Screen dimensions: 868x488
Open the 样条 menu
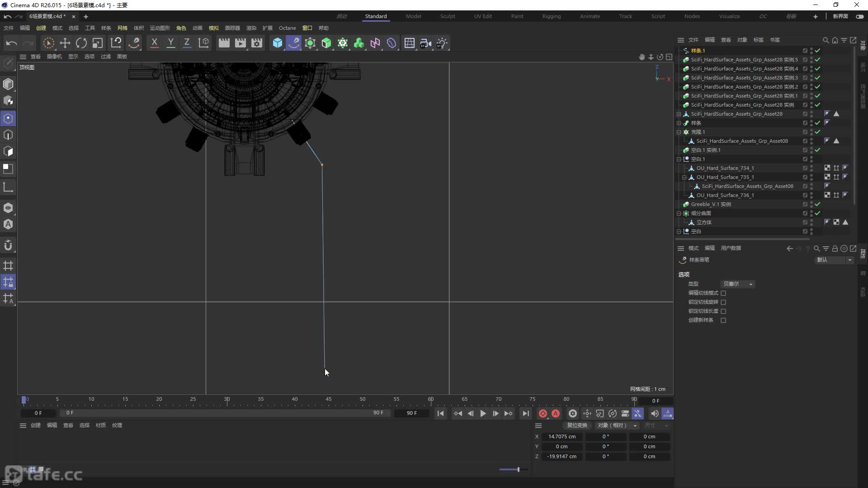[x=106, y=28]
